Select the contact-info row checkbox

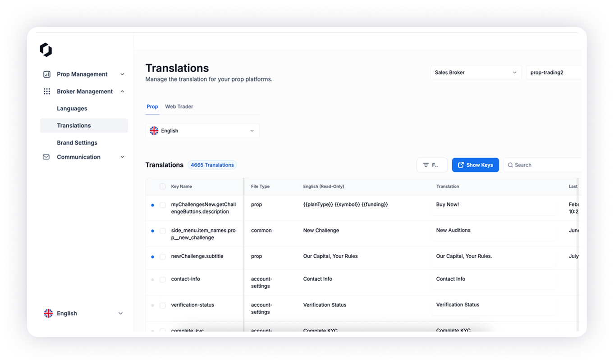[x=163, y=279]
